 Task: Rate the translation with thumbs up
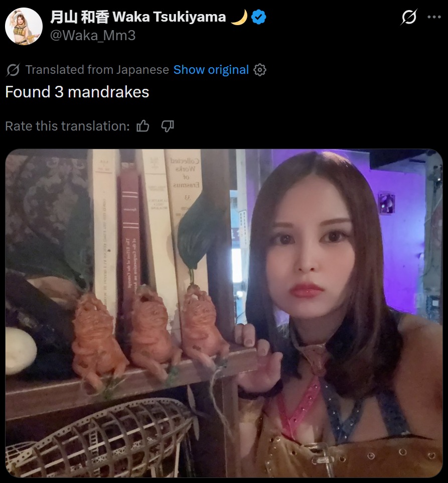(143, 126)
